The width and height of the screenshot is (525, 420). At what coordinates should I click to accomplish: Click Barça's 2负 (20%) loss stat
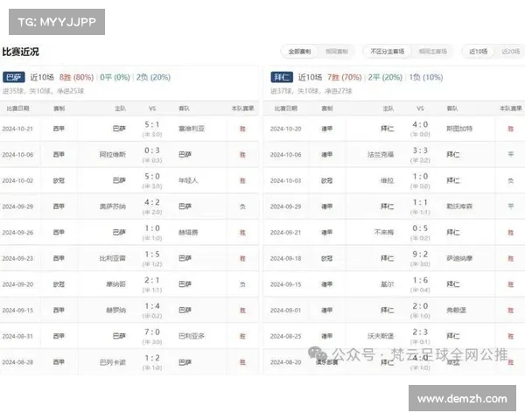coord(153,77)
